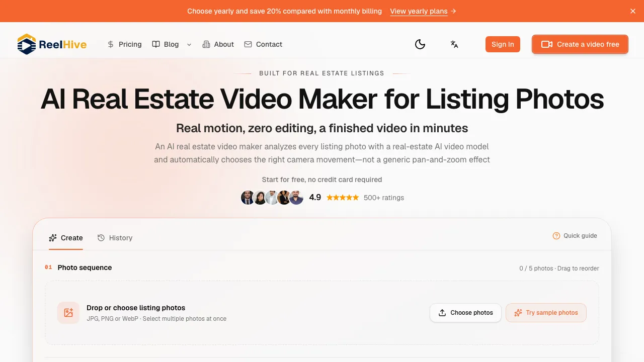644x362 pixels.
Task: Go to the About page
Action: (x=218, y=44)
